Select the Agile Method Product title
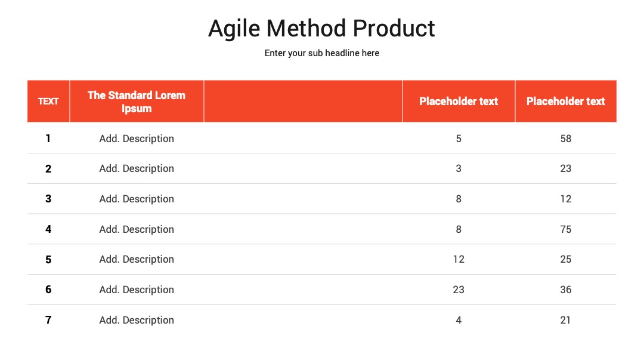Image resolution: width=644 pixels, height=363 pixels. pyautogui.click(x=321, y=29)
